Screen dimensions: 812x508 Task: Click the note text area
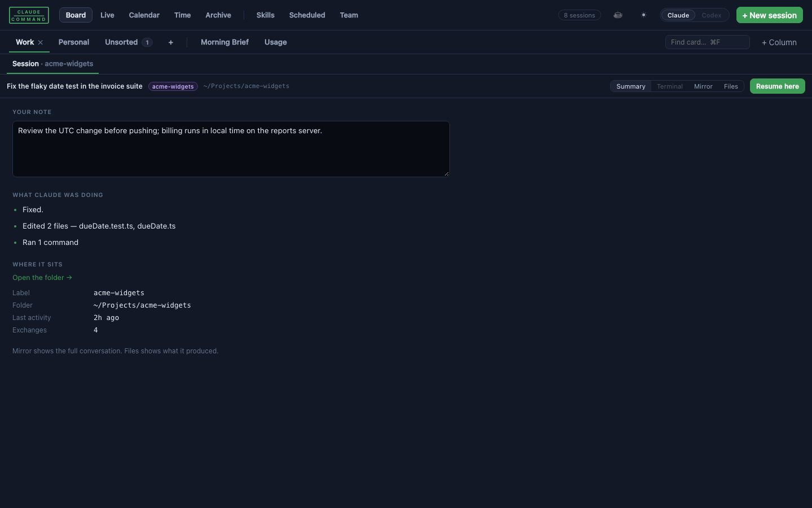click(231, 149)
